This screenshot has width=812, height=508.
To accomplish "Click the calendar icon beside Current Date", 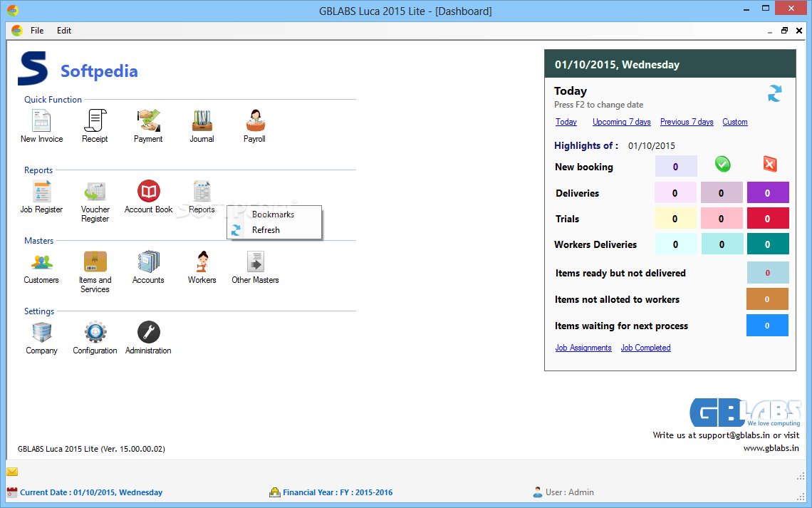I will (12, 492).
